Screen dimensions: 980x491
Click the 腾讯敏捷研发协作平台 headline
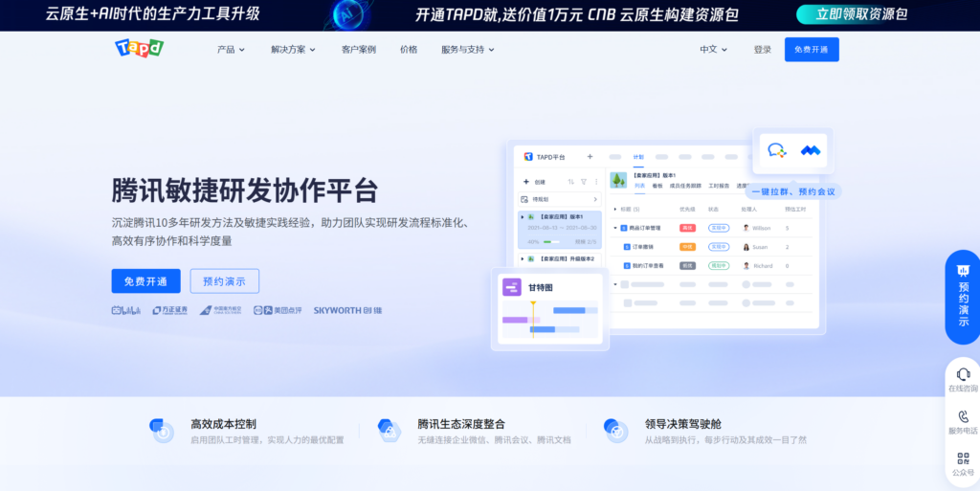pos(245,191)
